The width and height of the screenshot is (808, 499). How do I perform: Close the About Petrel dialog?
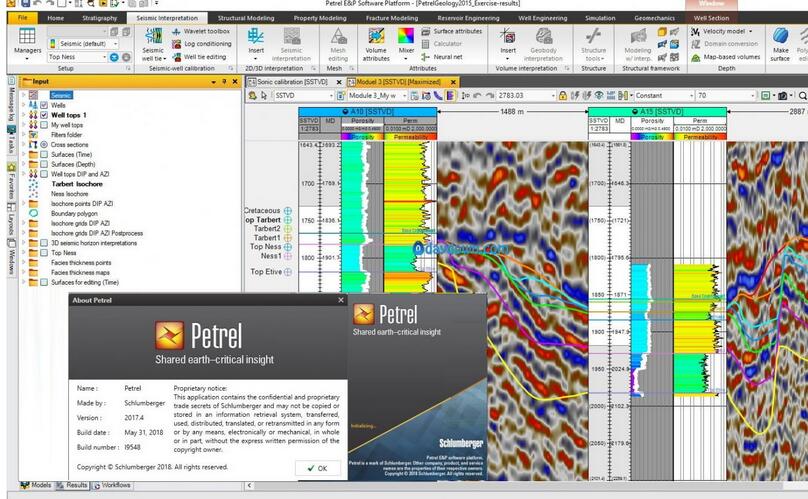point(341,300)
